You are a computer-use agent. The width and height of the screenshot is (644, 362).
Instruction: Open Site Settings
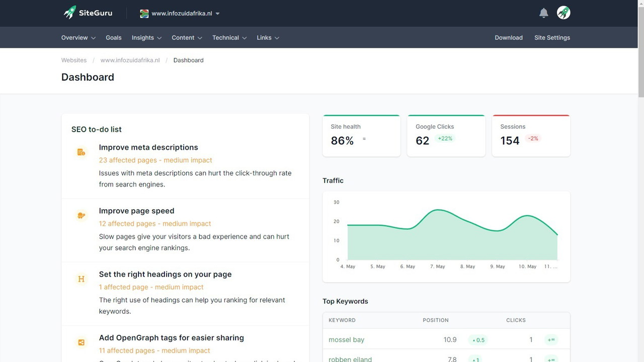pos(552,37)
